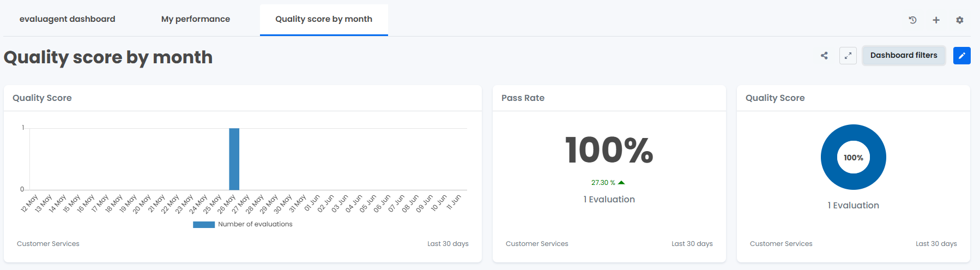Select Quality score by month tab

324,19
